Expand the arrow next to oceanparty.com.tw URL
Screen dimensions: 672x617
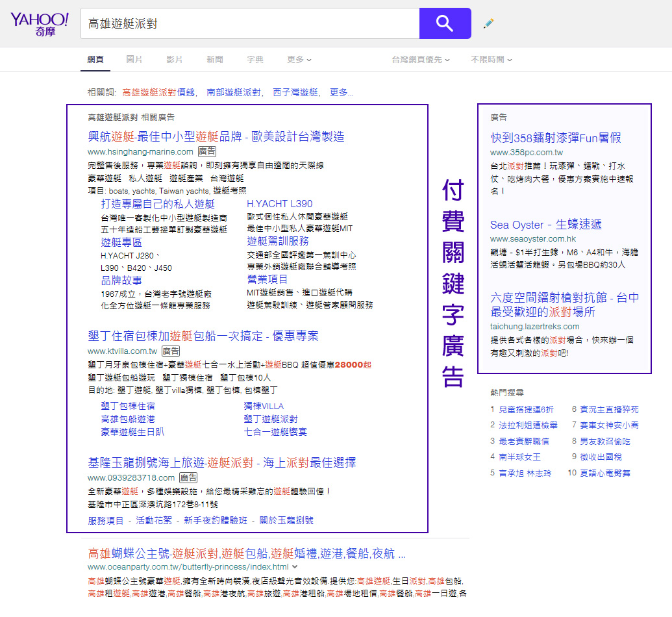tap(294, 567)
